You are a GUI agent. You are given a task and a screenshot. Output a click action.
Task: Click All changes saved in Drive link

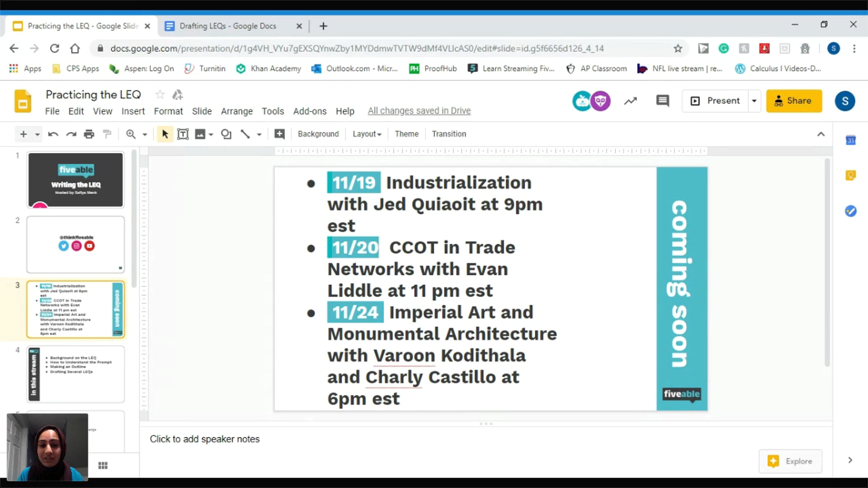pos(419,111)
